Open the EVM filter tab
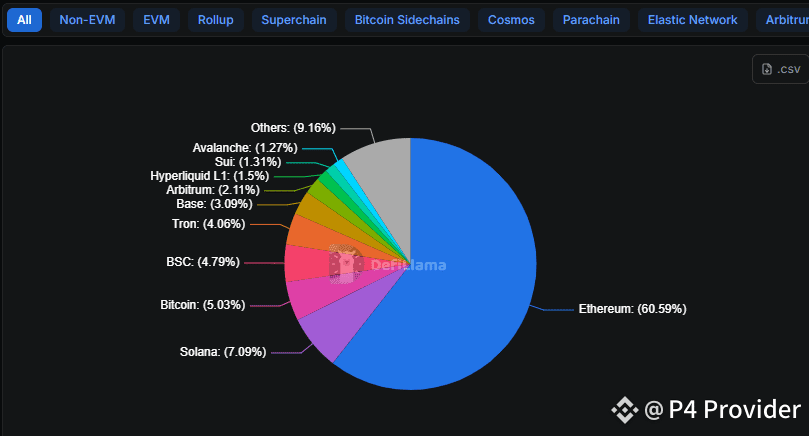Image resolution: width=809 pixels, height=436 pixels. 156,20
